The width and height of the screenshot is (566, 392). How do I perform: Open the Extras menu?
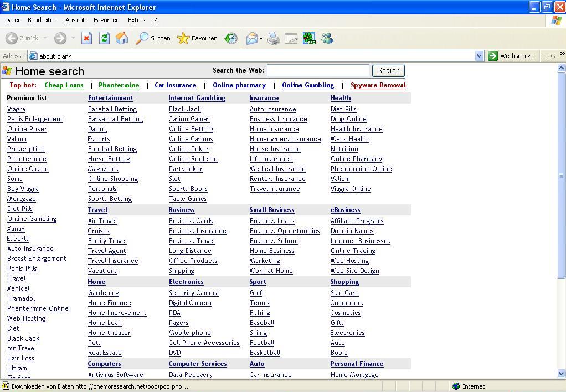[136, 20]
